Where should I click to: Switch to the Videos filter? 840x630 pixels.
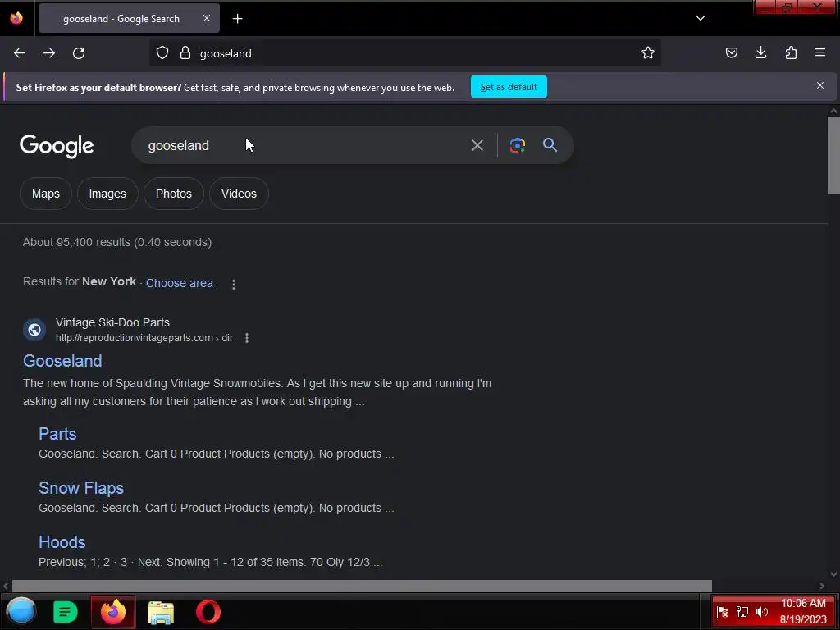(x=239, y=194)
